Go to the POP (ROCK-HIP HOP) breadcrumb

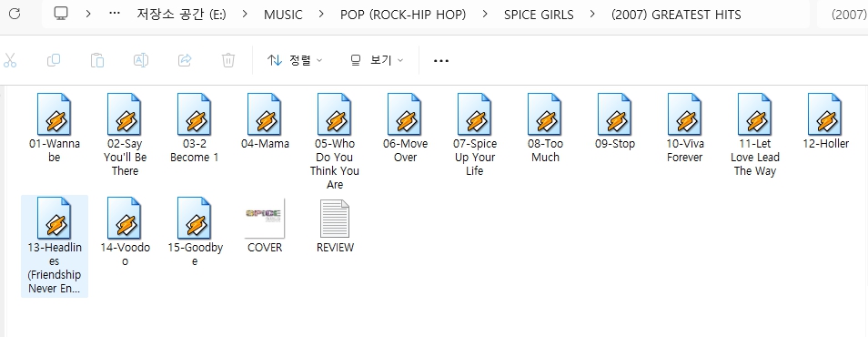pos(403,15)
